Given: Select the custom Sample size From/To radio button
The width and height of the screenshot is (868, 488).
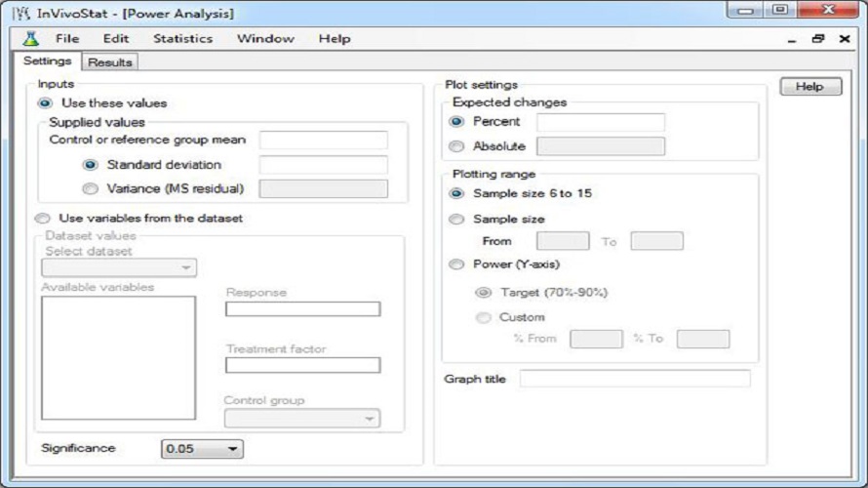Looking at the screenshot, I should (456, 220).
